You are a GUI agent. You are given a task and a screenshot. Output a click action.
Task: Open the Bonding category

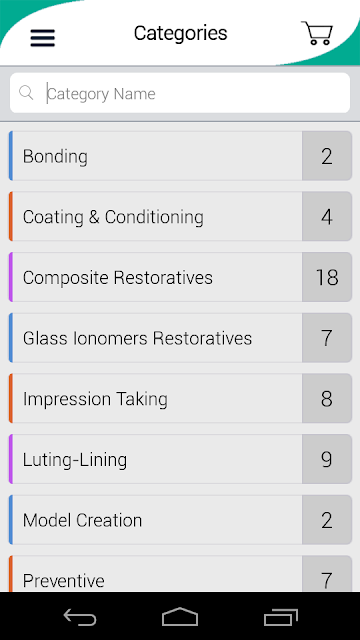[x=180, y=156]
